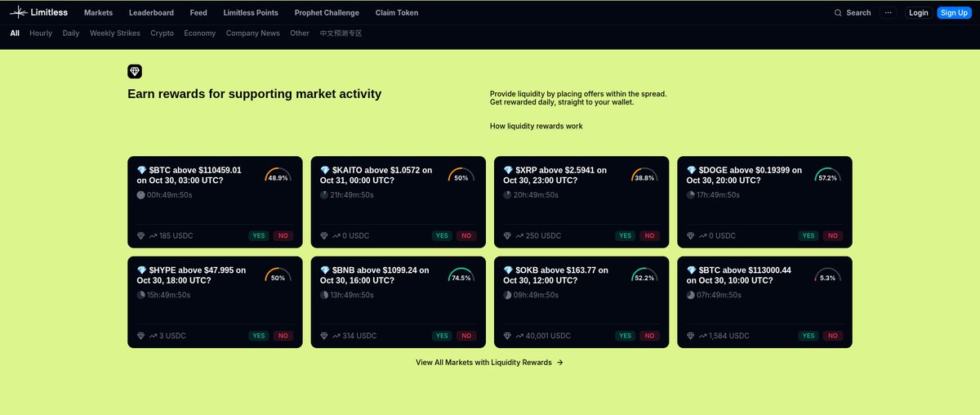The image size is (980, 415).
Task: Click the search magnifier icon
Action: point(838,13)
